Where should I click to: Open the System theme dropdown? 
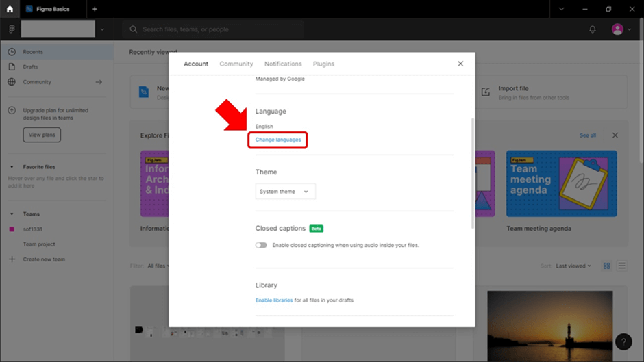pyautogui.click(x=286, y=191)
